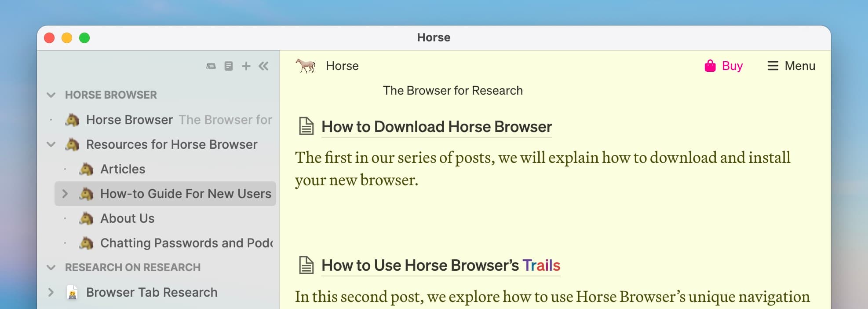Click the Horse window title text
868x309 pixels.
pyautogui.click(x=434, y=37)
